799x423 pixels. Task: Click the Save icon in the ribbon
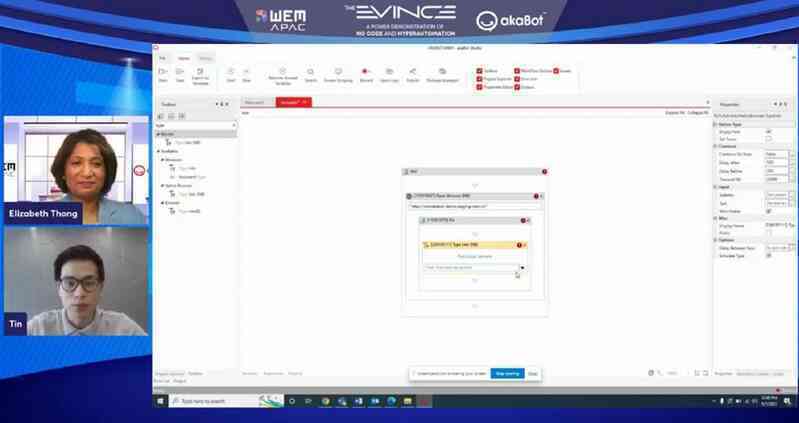coord(180,72)
